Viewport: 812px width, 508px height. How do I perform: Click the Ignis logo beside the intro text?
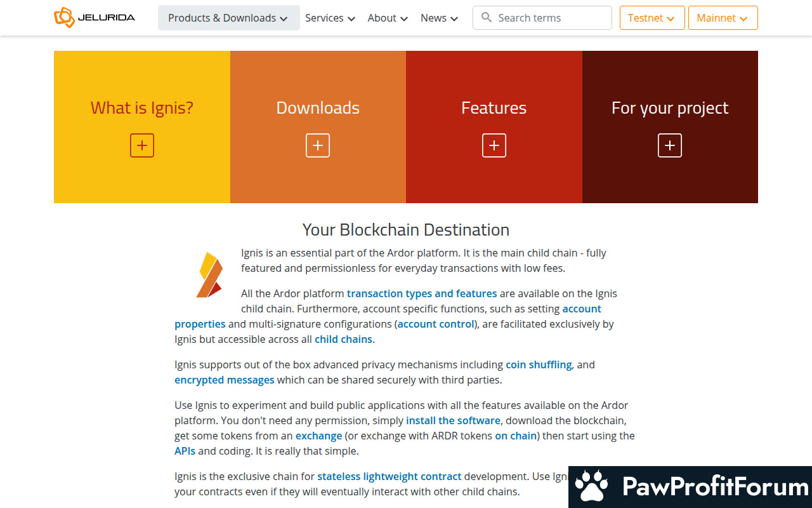click(x=209, y=275)
